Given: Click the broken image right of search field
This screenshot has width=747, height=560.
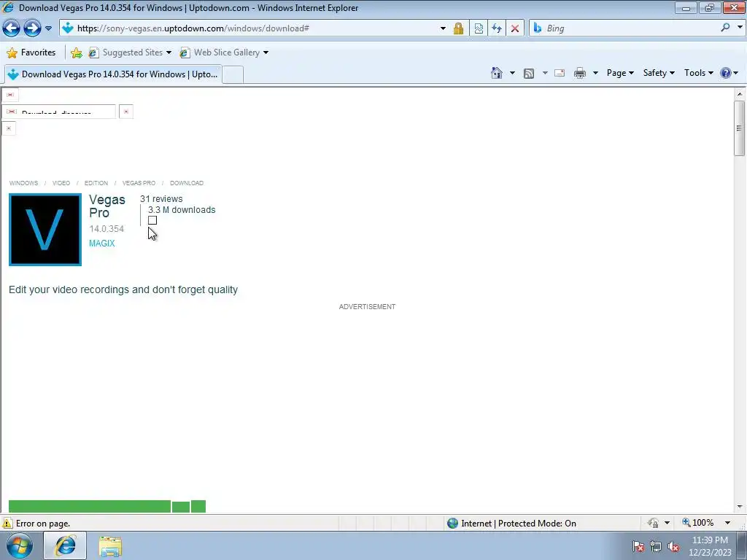Looking at the screenshot, I should click(125, 112).
